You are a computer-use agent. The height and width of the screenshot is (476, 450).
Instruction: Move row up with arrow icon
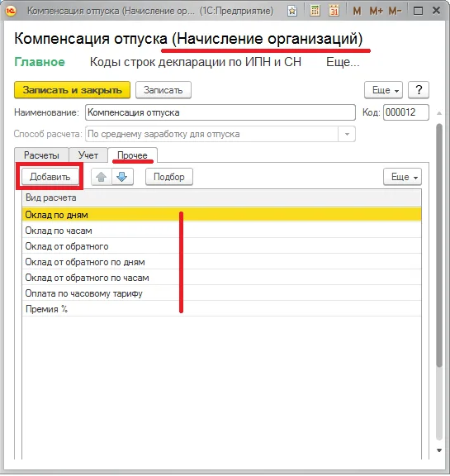click(102, 177)
